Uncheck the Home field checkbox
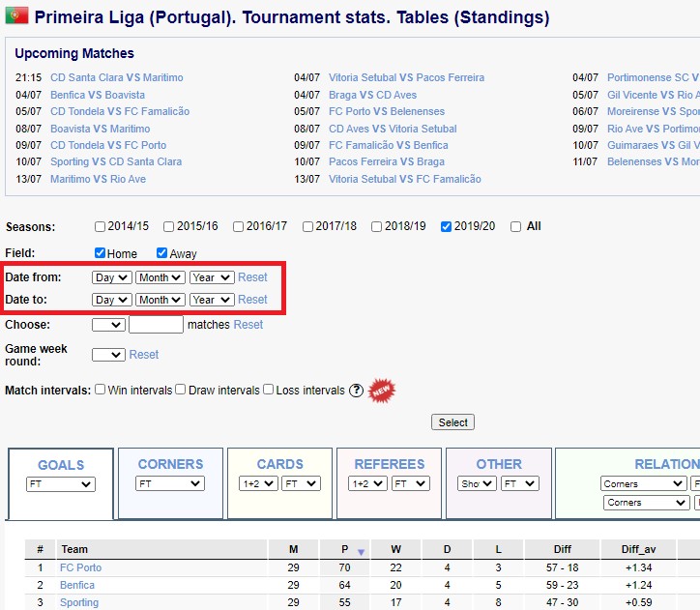The height and width of the screenshot is (610, 700). click(100, 253)
